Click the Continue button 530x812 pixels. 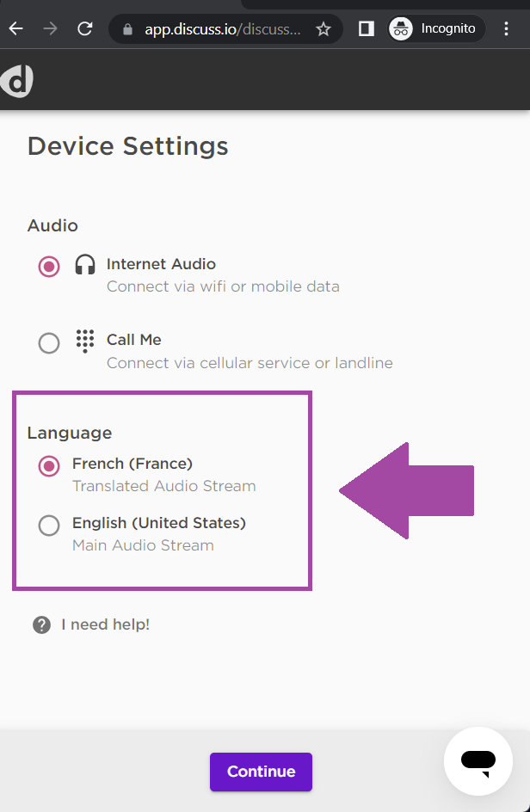[261, 772]
